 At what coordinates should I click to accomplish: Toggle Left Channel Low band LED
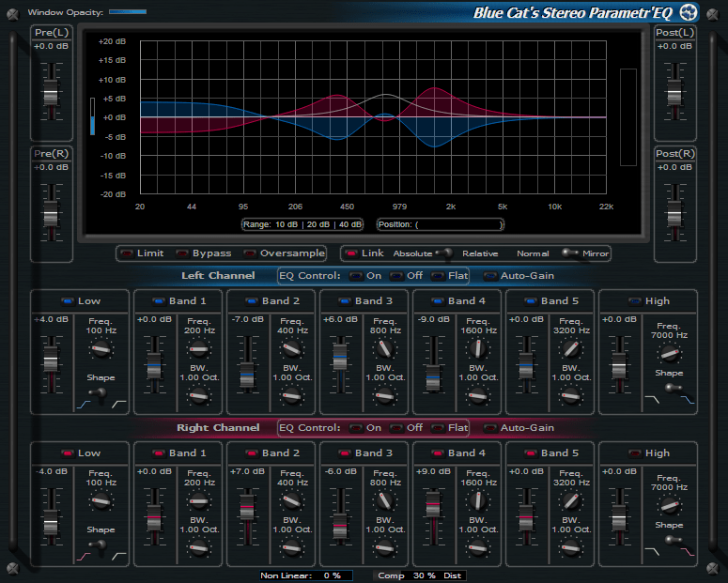point(68,301)
